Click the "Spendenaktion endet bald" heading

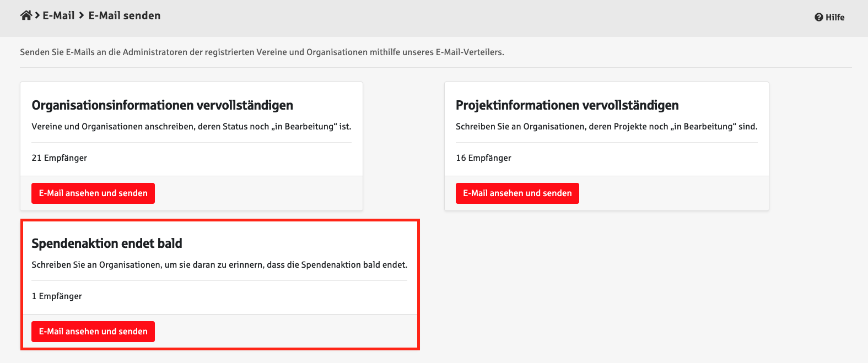tap(106, 243)
